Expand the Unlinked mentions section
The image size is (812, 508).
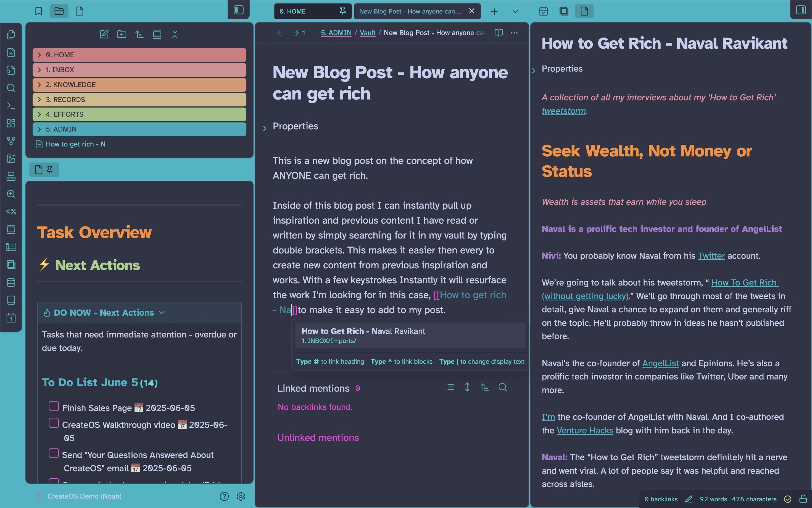(x=318, y=438)
